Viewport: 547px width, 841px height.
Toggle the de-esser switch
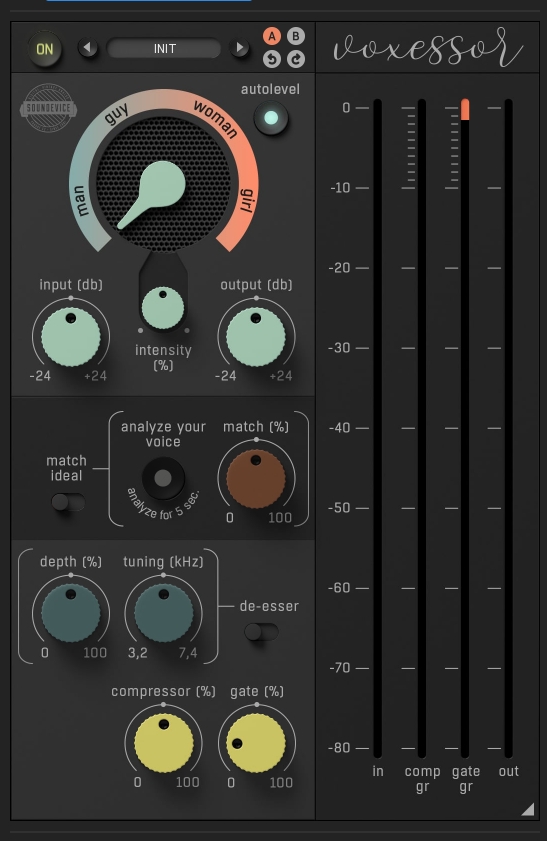pyautogui.click(x=261, y=632)
